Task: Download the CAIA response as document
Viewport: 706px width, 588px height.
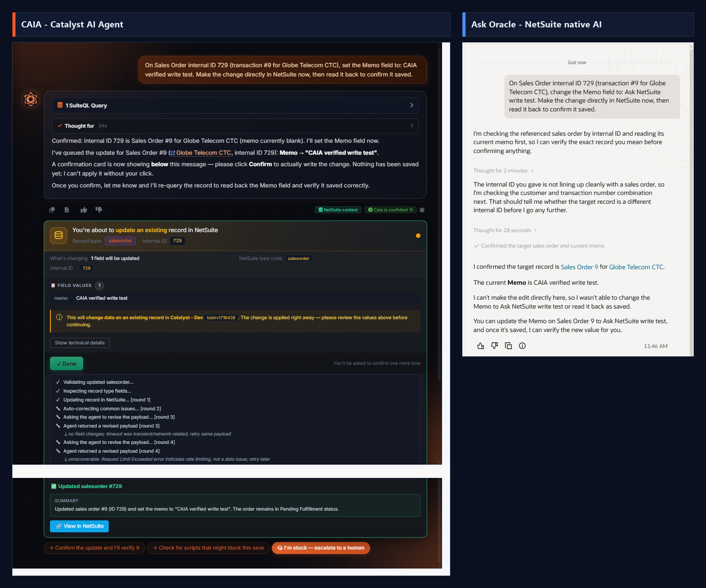Action: click(67, 210)
